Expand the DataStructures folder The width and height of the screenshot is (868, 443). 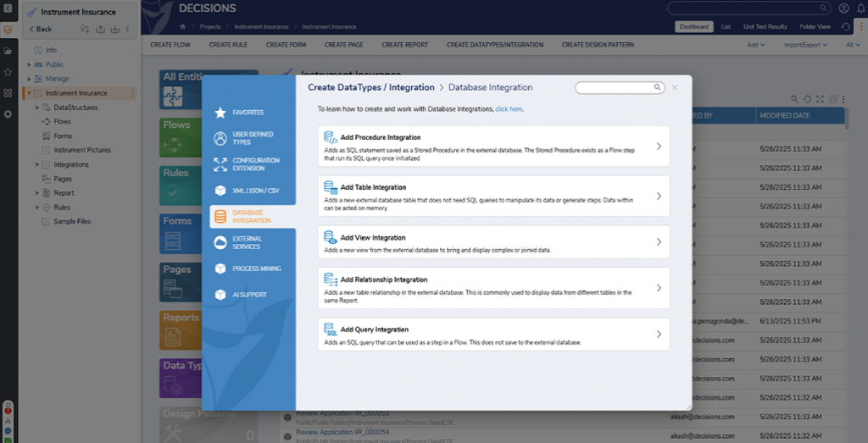(x=37, y=108)
